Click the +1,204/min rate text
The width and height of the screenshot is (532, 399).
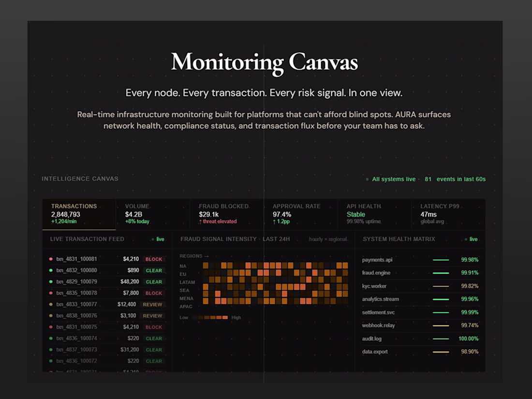[64, 222]
